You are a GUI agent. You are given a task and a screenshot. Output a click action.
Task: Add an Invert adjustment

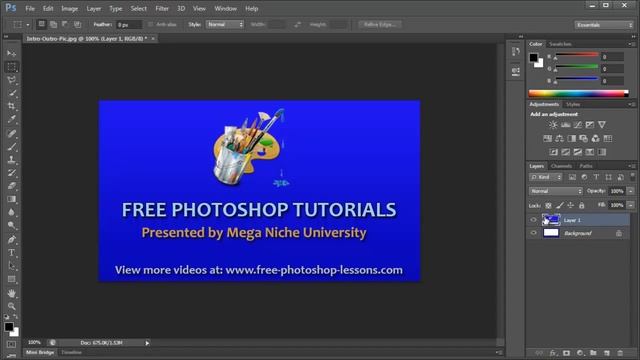(553, 152)
